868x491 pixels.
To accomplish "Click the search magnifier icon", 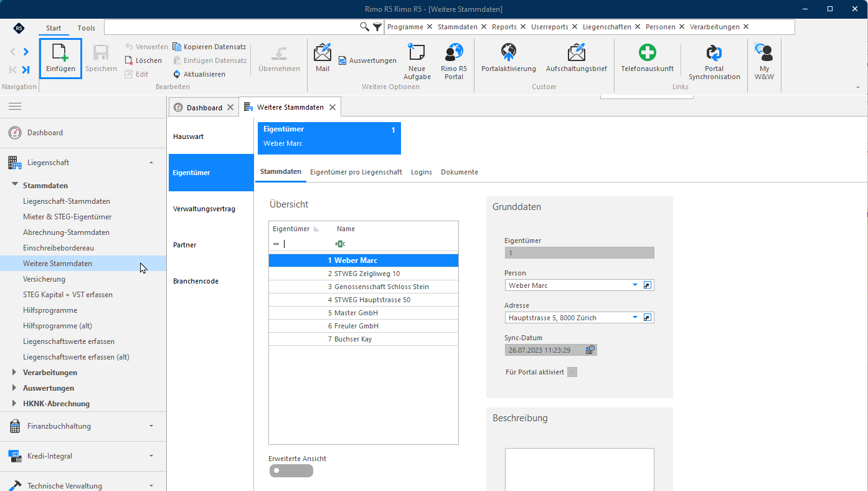I will 365,27.
